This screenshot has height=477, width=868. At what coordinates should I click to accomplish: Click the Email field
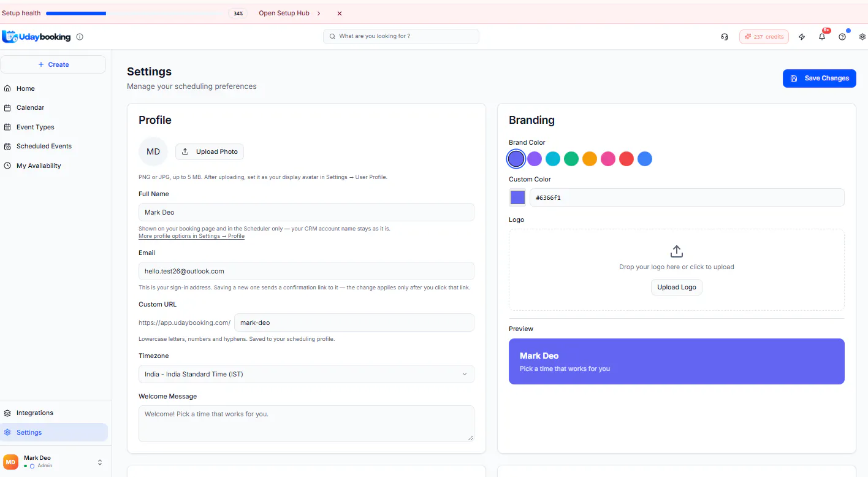(x=306, y=271)
